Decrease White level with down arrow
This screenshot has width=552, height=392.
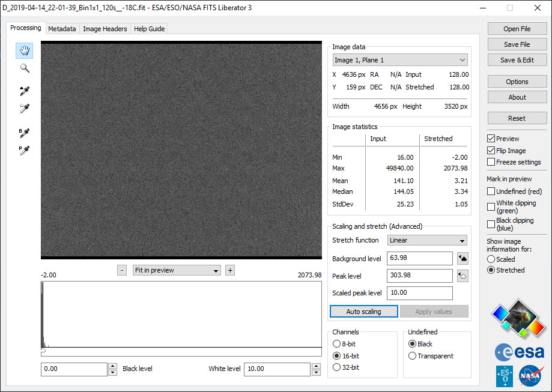coord(316,373)
